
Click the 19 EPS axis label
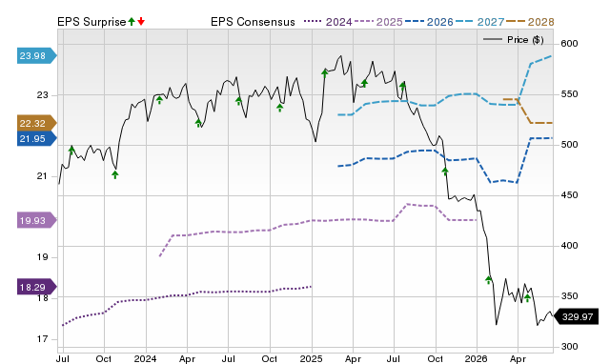43,257
